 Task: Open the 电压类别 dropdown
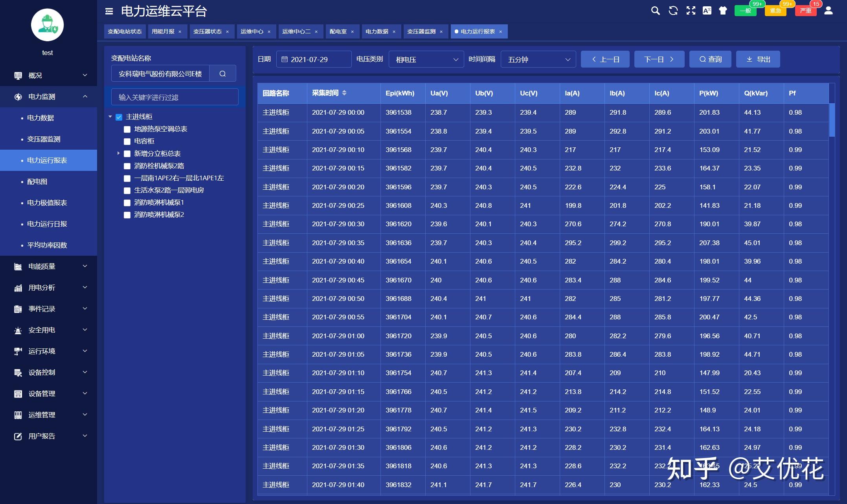click(x=426, y=59)
